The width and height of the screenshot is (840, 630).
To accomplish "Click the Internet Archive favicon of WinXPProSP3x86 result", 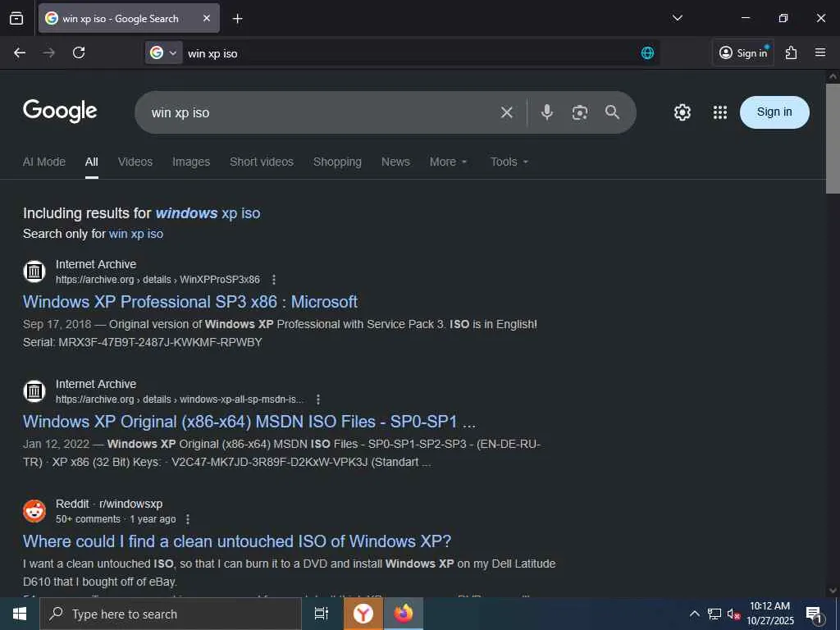I will point(34,271).
